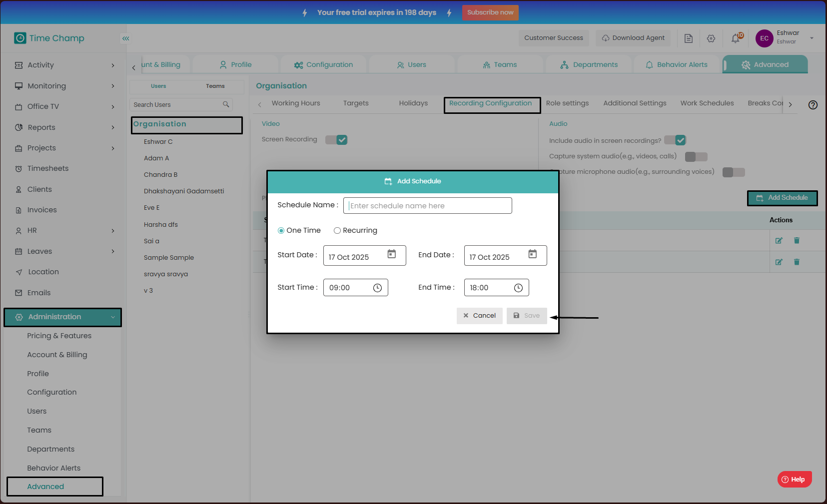Open the notifications bell
This screenshot has height=504, width=827.
tap(736, 38)
